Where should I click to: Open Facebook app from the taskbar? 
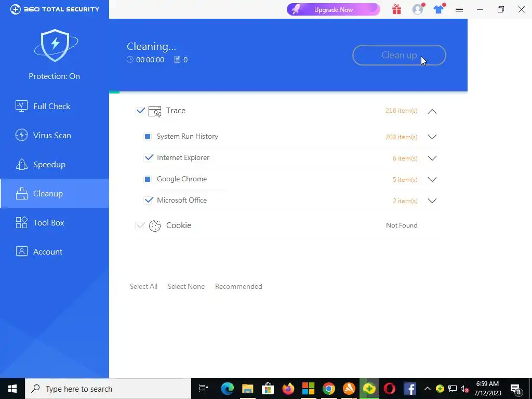[410, 389]
